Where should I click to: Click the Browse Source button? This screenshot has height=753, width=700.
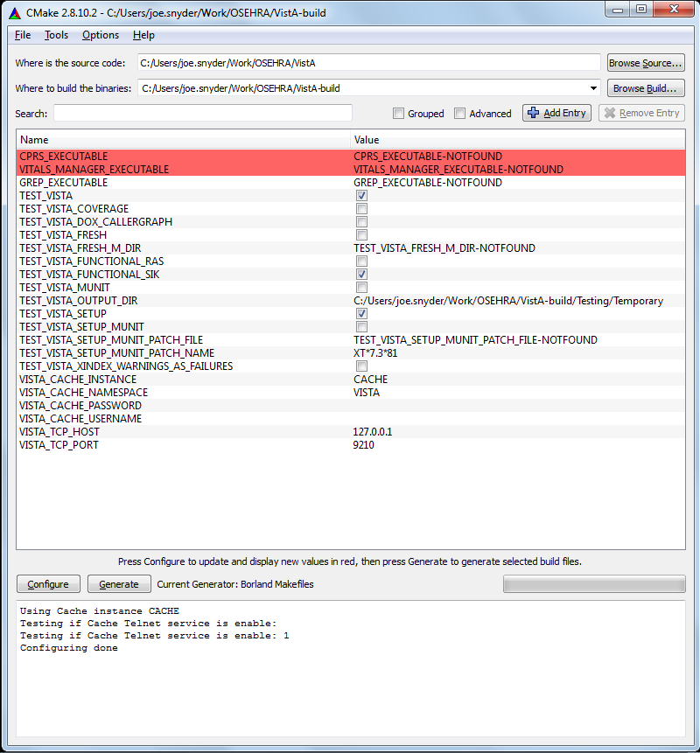tap(646, 63)
